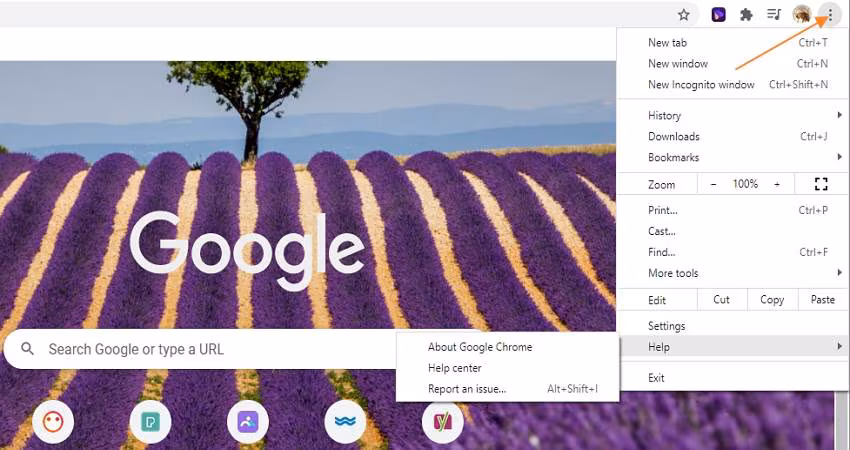This screenshot has width=850, height=450.
Task: Choose Find... from the menu
Action: (732, 252)
